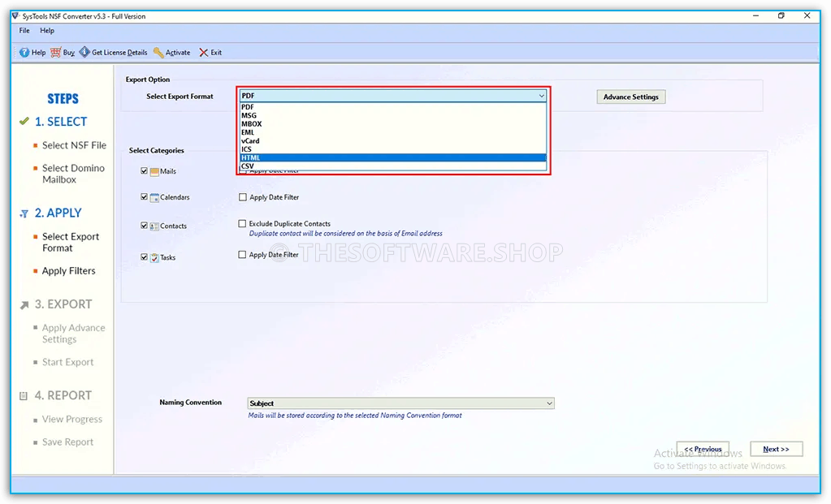Click the Activate label in the toolbar
Viewport: 831px width, 504px height.
(178, 53)
